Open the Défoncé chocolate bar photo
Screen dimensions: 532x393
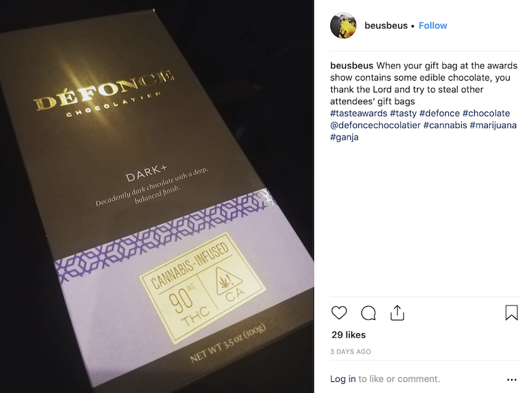click(157, 197)
